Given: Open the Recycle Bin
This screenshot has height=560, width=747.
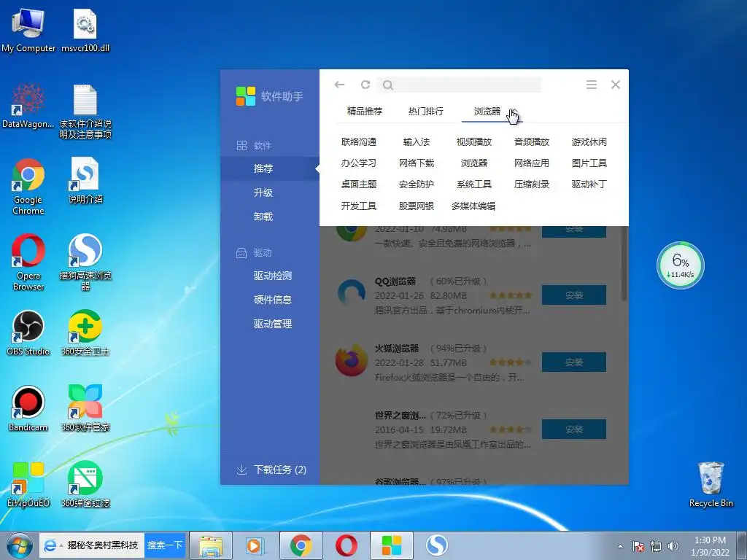Looking at the screenshot, I should pos(711,484).
